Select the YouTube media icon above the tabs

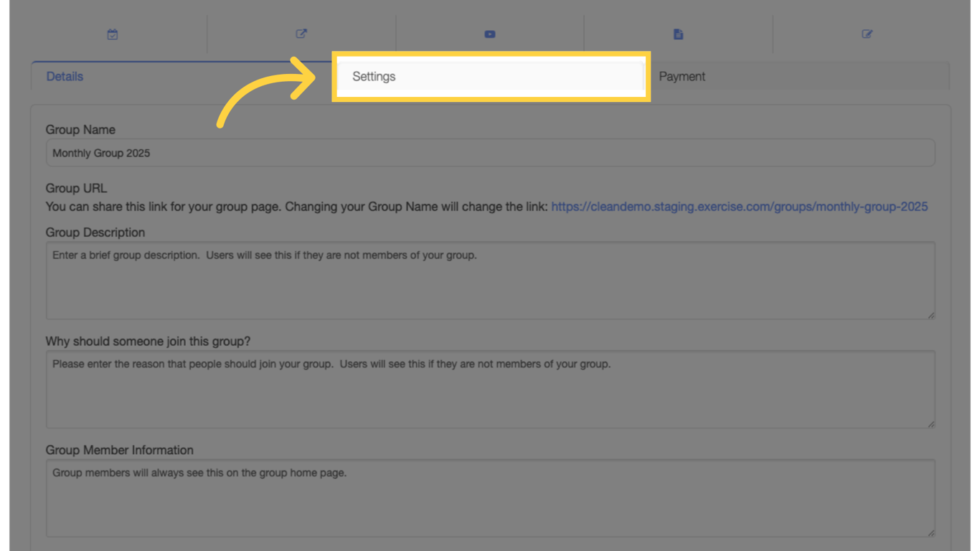pyautogui.click(x=489, y=34)
